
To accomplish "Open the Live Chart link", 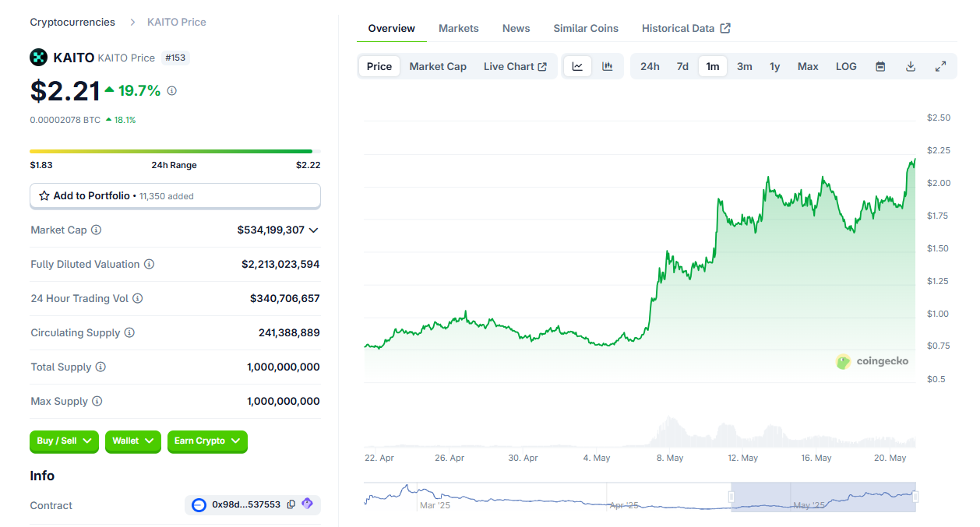I will pyautogui.click(x=515, y=67).
